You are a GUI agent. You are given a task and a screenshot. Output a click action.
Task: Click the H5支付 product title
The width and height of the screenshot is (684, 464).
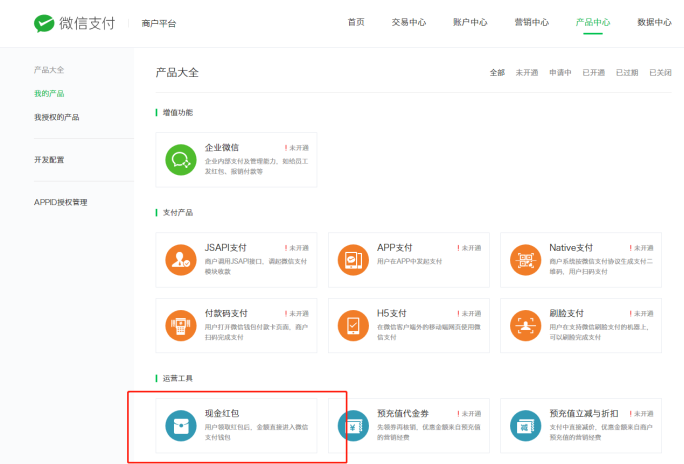point(392,313)
